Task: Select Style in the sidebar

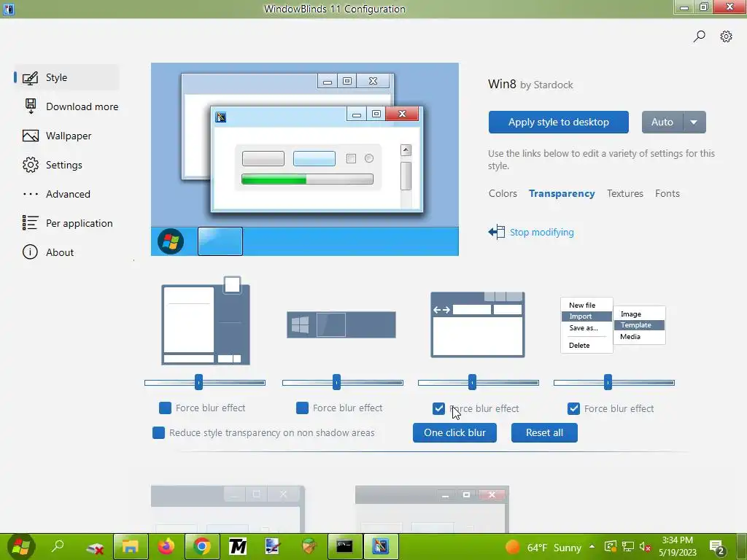Action: [66, 77]
